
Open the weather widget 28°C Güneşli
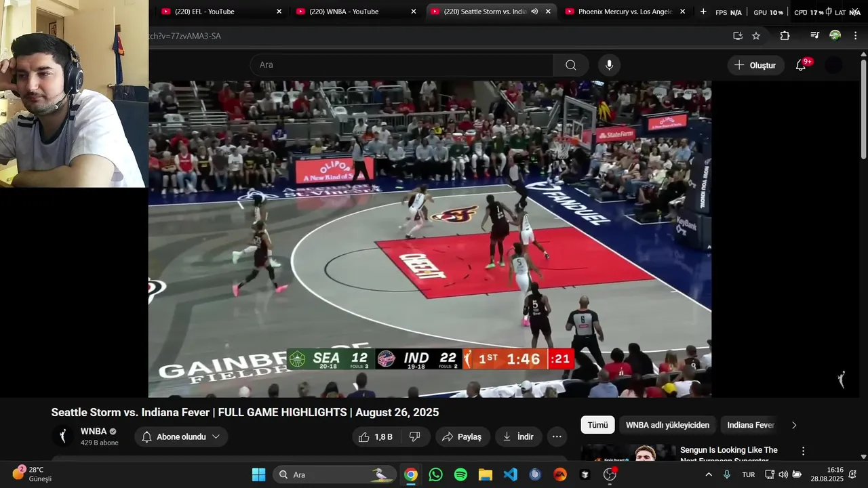(x=33, y=474)
